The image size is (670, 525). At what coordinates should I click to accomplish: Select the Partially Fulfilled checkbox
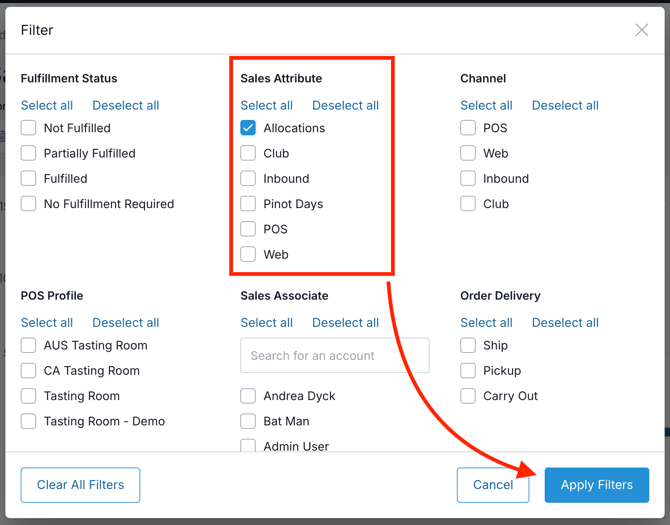(x=29, y=153)
